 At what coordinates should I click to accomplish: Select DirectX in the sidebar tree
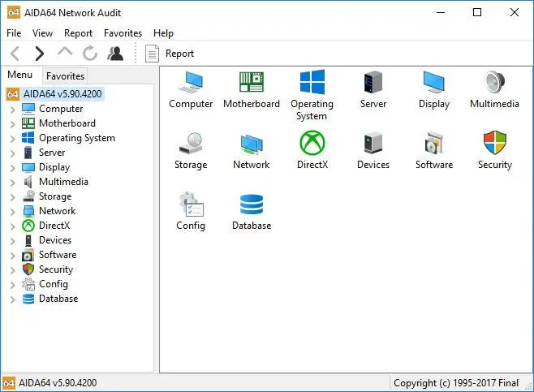point(54,226)
